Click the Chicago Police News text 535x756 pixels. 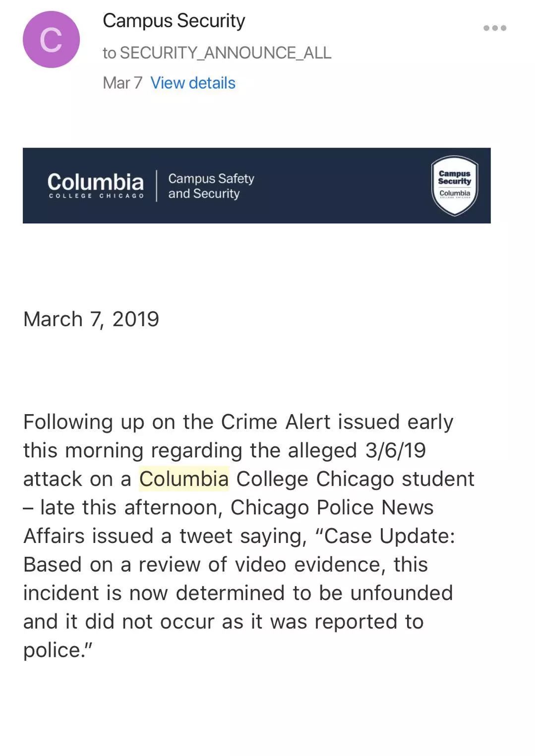(x=332, y=507)
